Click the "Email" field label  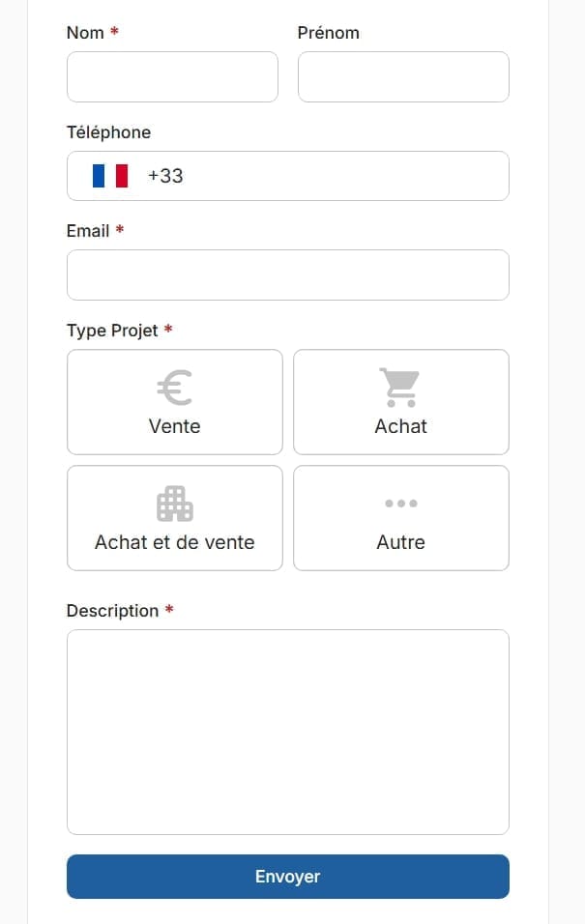[88, 231]
